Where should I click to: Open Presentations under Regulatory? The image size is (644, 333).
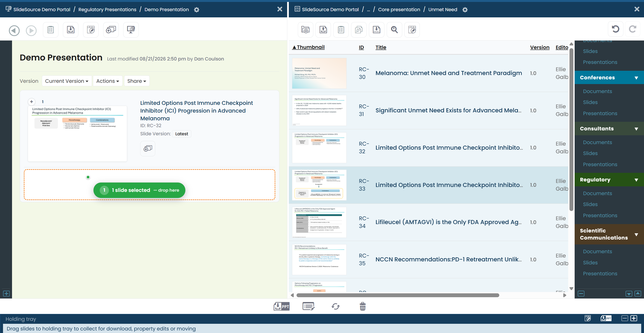pos(600,215)
